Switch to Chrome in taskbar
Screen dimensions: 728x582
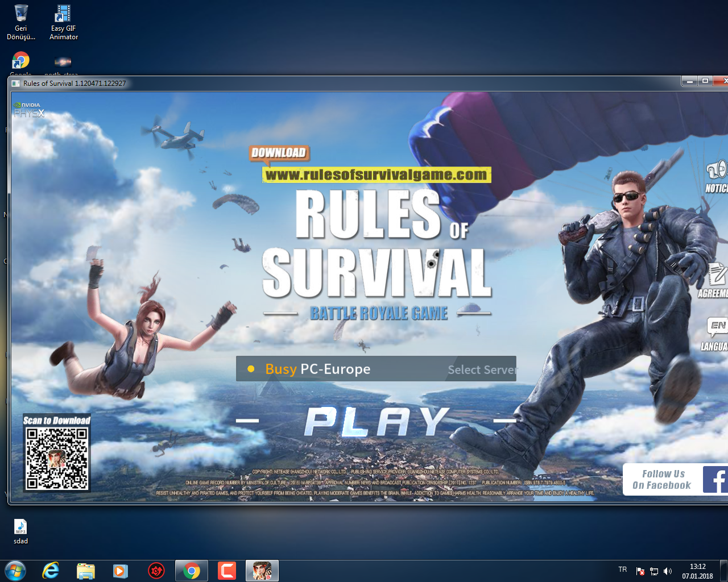[x=192, y=571]
